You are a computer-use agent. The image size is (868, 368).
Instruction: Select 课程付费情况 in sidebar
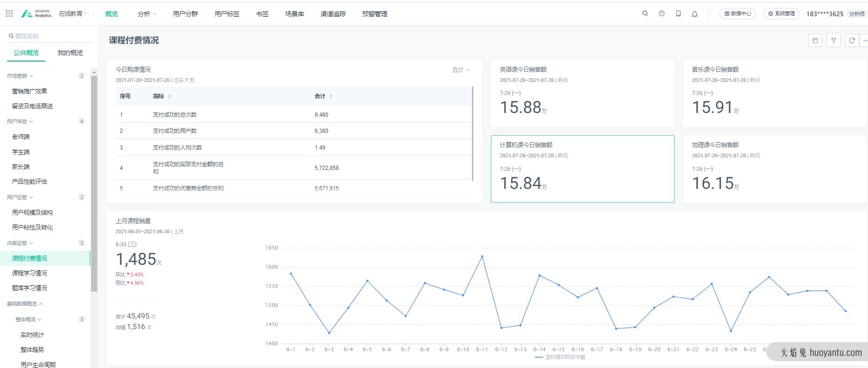[45, 258]
